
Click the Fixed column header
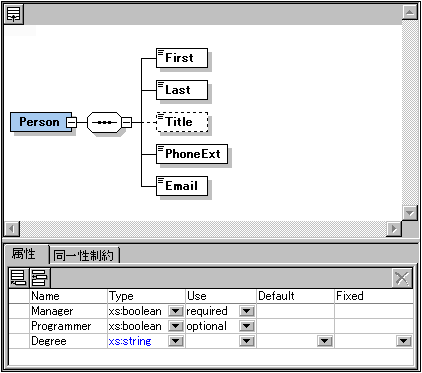374,296
